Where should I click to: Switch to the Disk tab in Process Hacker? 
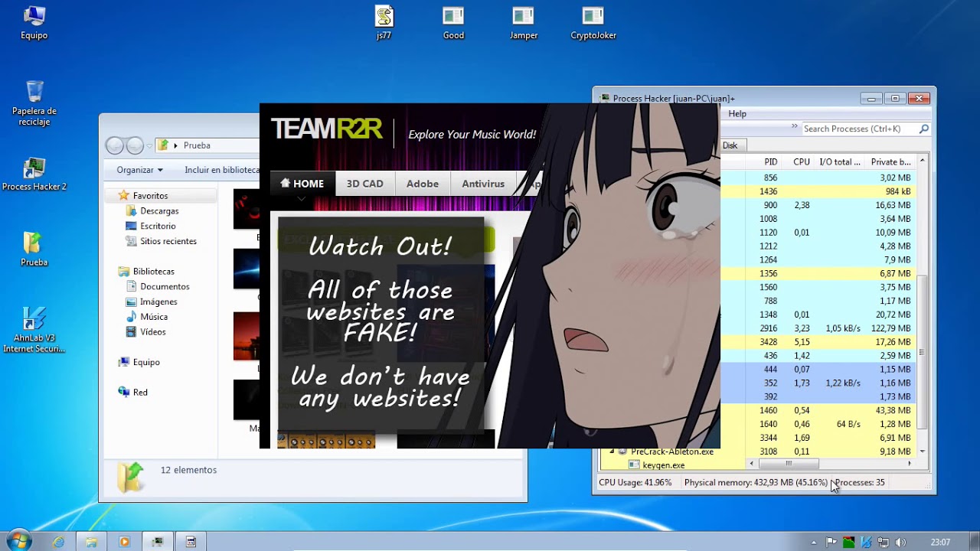[730, 145]
